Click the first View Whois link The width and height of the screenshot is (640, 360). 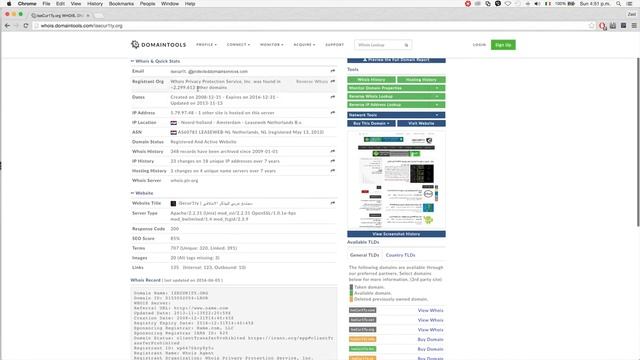(430, 311)
